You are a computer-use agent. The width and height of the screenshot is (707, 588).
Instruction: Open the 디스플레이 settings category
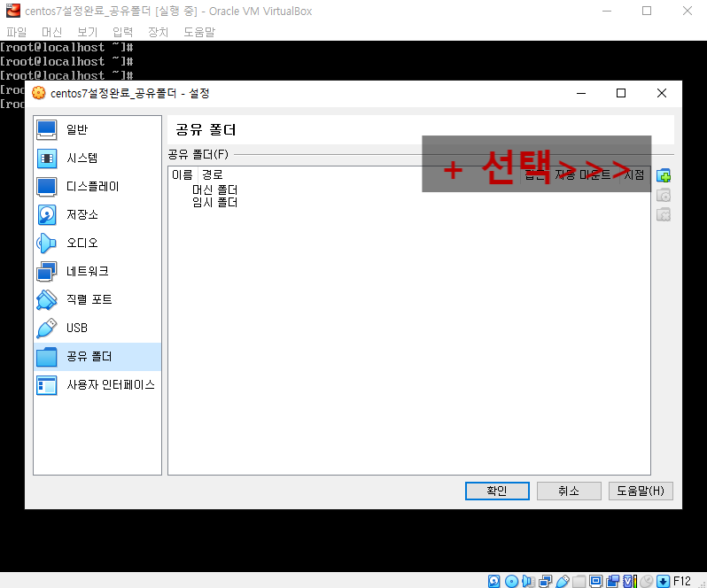point(97,187)
